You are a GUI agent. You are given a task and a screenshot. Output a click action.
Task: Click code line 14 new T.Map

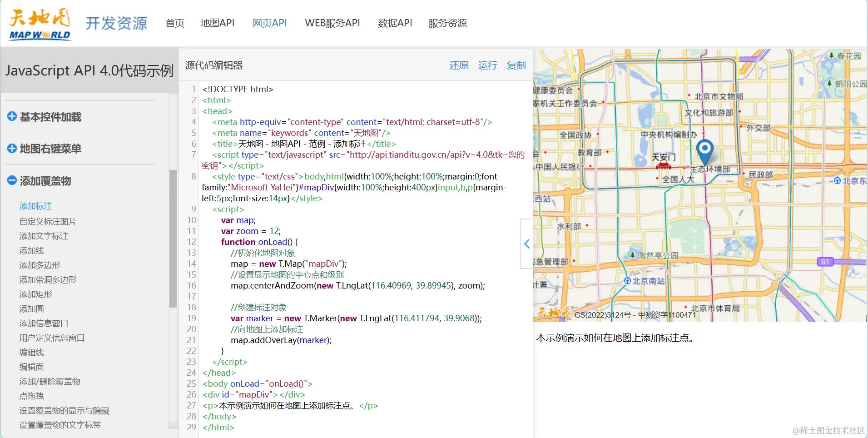(289, 264)
